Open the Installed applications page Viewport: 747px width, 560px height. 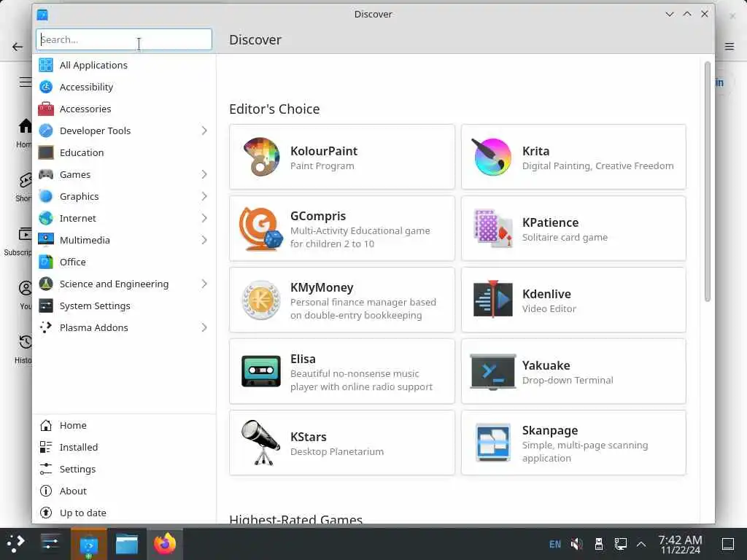[x=124, y=447]
